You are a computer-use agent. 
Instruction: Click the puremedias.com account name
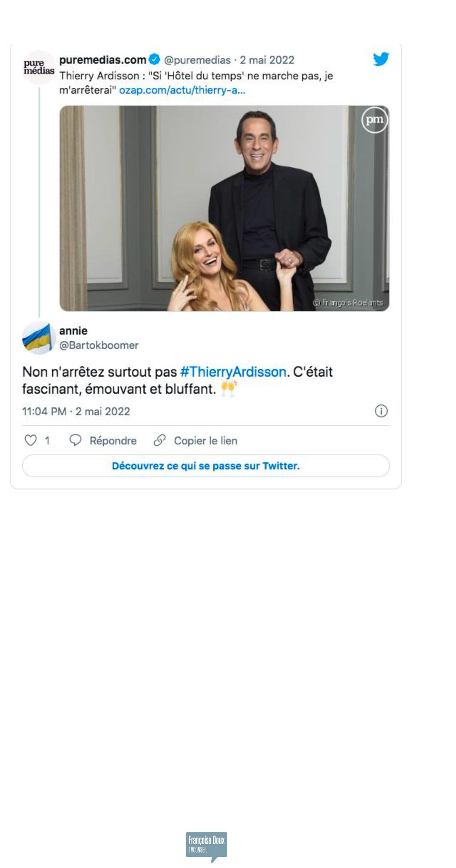pyautogui.click(x=103, y=60)
